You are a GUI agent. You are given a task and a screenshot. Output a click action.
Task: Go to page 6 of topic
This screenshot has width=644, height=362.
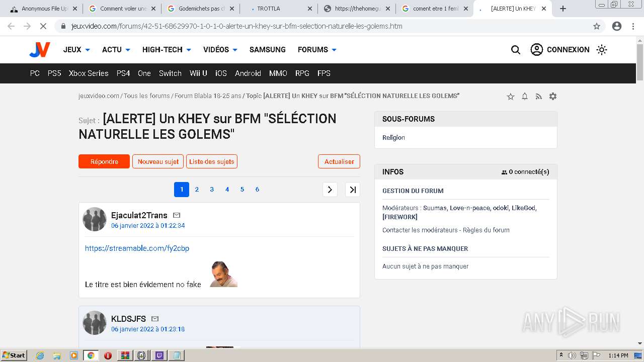click(x=257, y=190)
